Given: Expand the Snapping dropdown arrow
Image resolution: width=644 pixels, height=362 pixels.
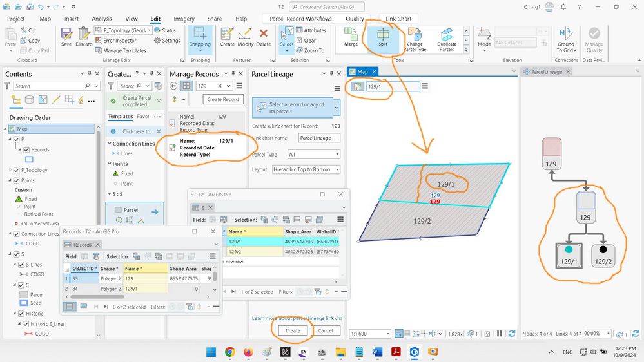Looking at the screenshot, I should tap(200, 51).
